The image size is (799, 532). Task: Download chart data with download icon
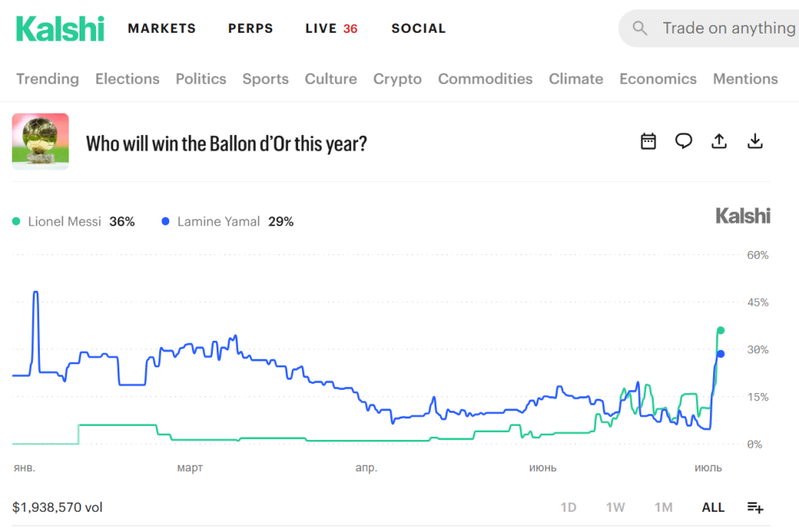[x=755, y=141]
